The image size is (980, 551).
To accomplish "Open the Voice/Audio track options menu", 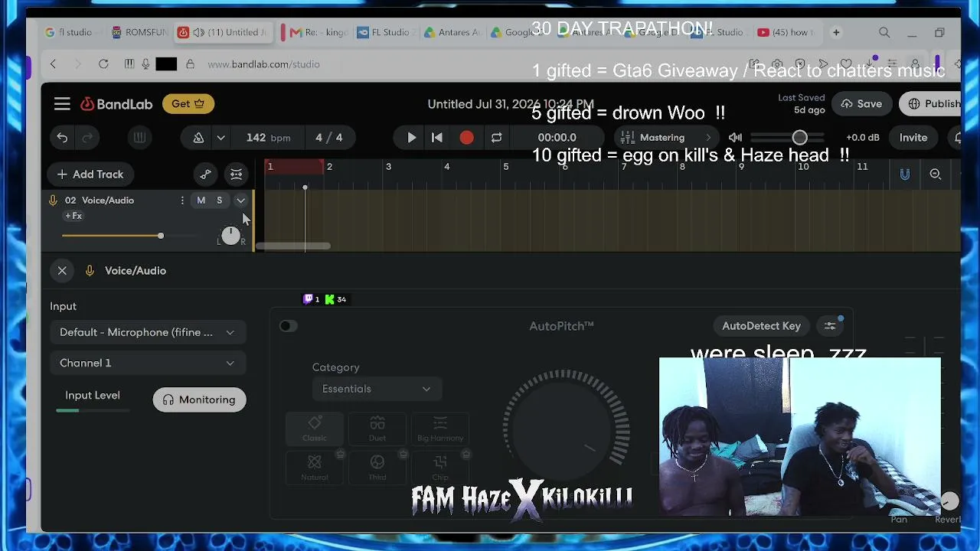I will [182, 201].
